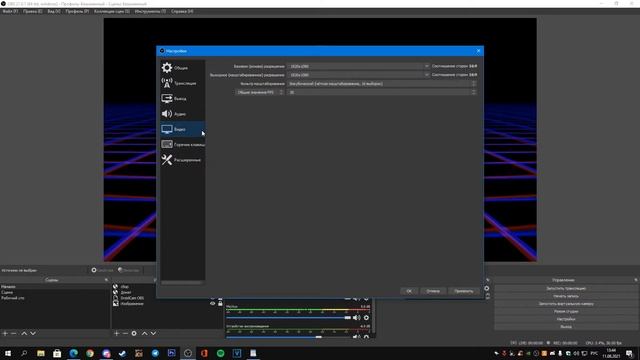
Task: Select the SnapCam OBS source
Action: tap(132, 298)
